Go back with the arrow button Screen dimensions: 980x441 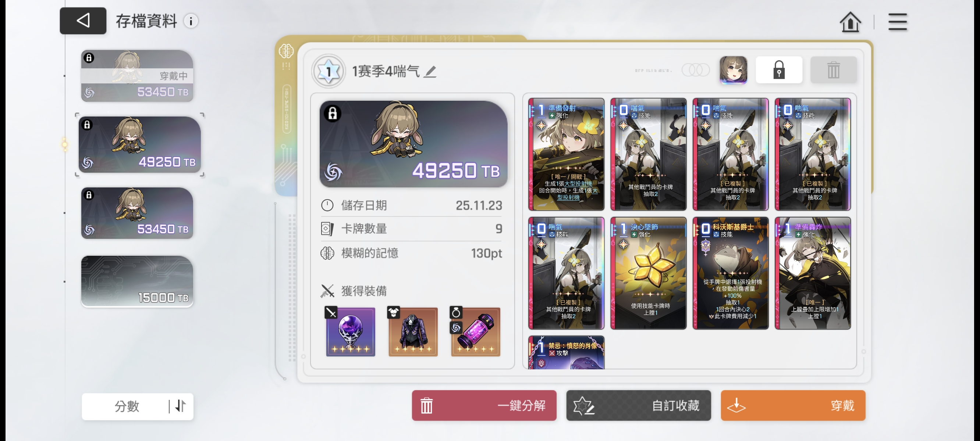(83, 21)
